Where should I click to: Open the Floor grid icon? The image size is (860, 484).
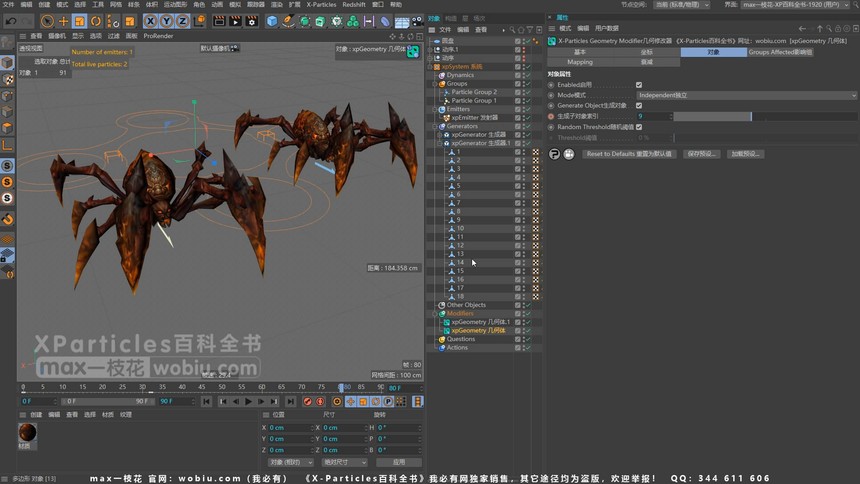click(x=402, y=22)
